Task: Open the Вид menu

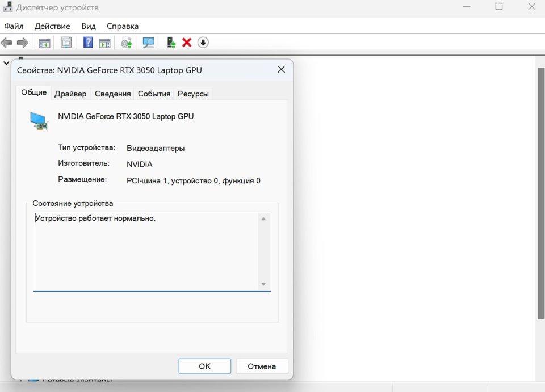Action: coord(89,26)
